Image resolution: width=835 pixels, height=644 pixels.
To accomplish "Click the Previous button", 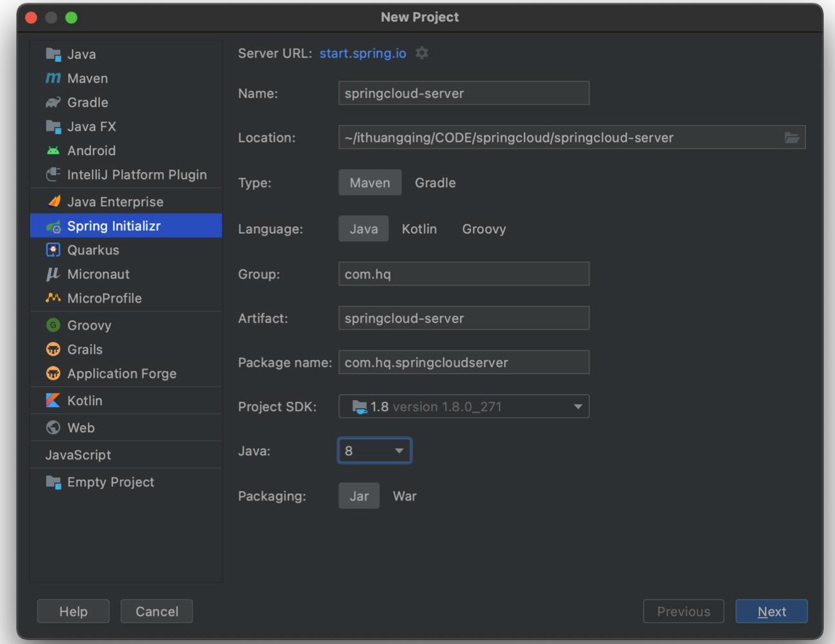I will (684, 611).
